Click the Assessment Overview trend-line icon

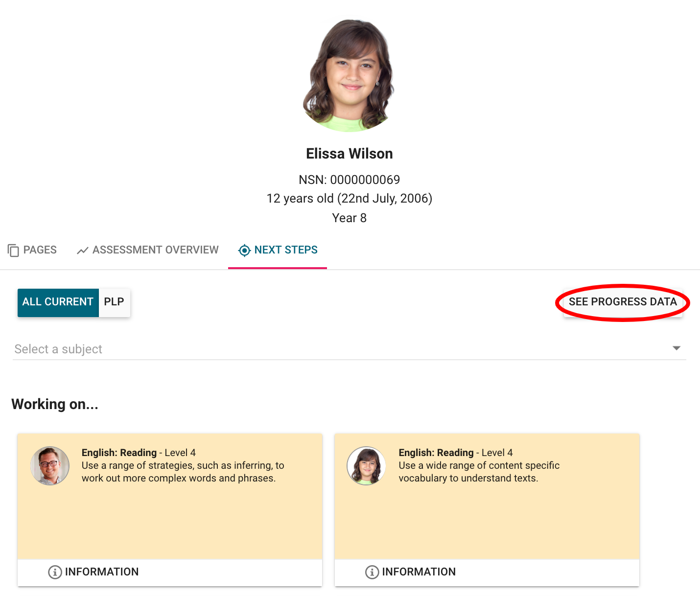82,251
